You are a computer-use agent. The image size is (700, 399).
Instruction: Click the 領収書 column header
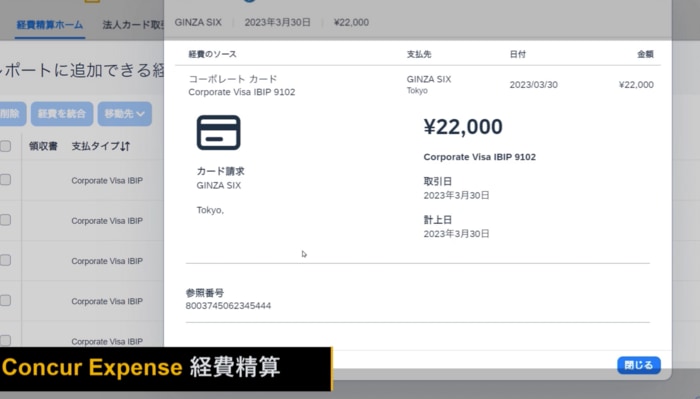[43, 146]
